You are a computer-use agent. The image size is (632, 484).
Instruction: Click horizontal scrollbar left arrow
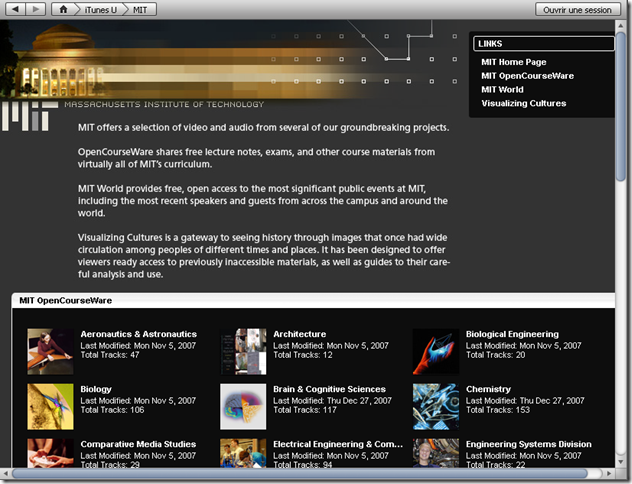click(5, 473)
